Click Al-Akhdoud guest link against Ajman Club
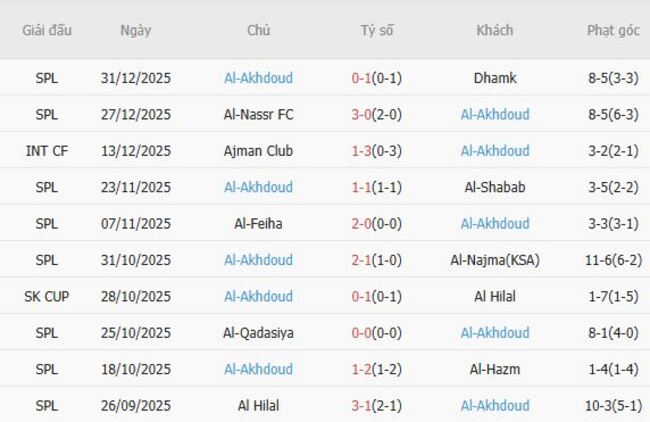650x422 pixels. (495, 151)
